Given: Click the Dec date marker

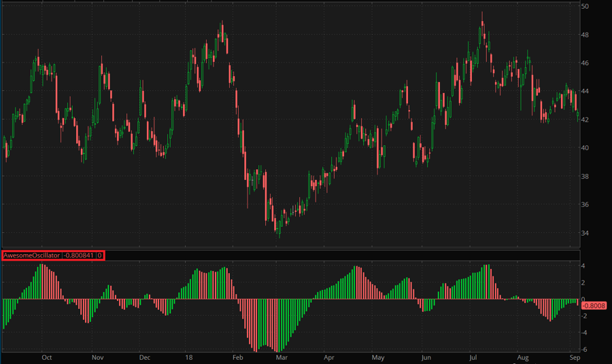Looking at the screenshot, I should (144, 357).
